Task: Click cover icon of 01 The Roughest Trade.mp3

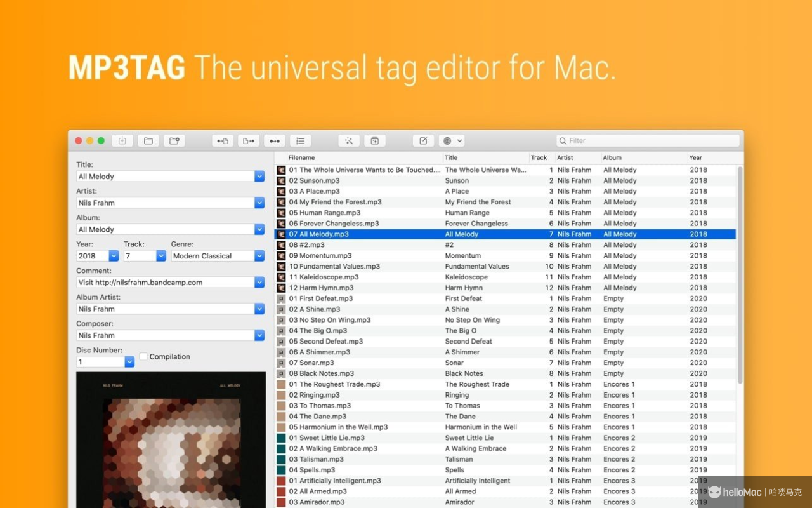Action: tap(281, 384)
